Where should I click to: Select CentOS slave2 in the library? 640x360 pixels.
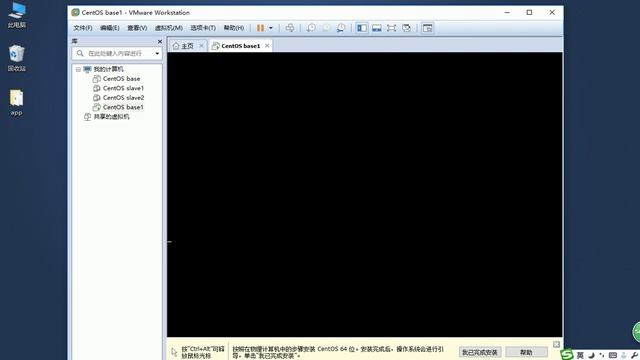pyautogui.click(x=123, y=98)
